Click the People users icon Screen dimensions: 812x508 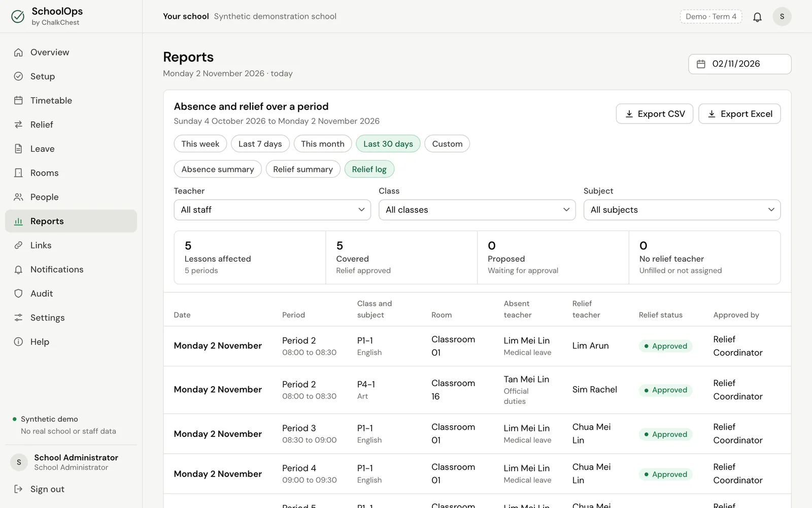(x=18, y=197)
